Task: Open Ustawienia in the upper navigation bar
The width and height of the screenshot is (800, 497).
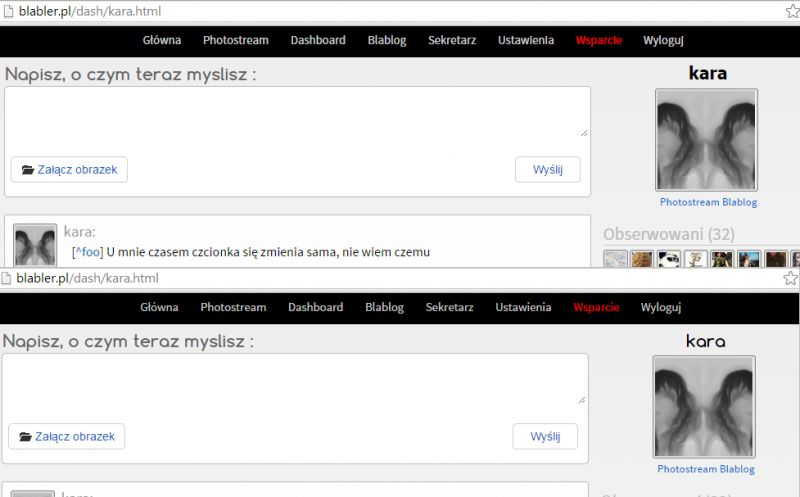Action: click(x=526, y=40)
